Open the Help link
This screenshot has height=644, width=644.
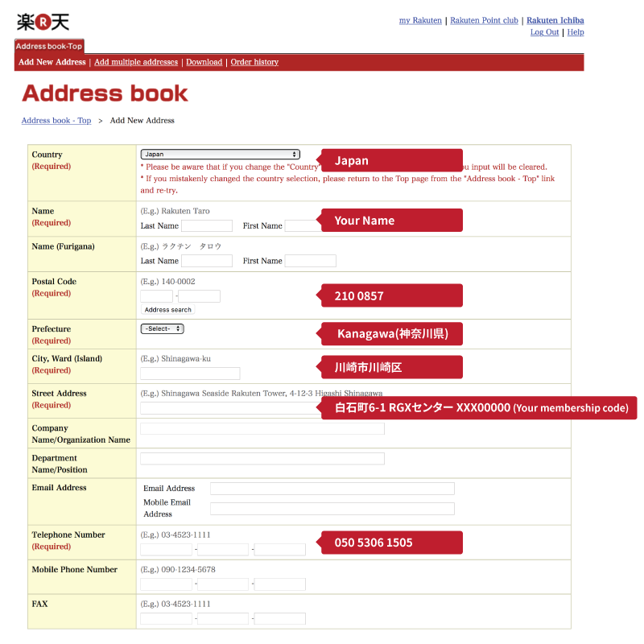576,32
